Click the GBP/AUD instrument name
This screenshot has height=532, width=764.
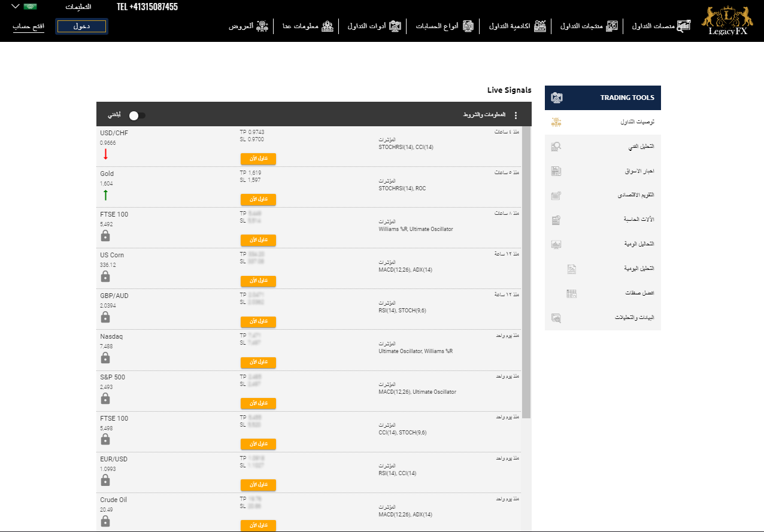(114, 296)
